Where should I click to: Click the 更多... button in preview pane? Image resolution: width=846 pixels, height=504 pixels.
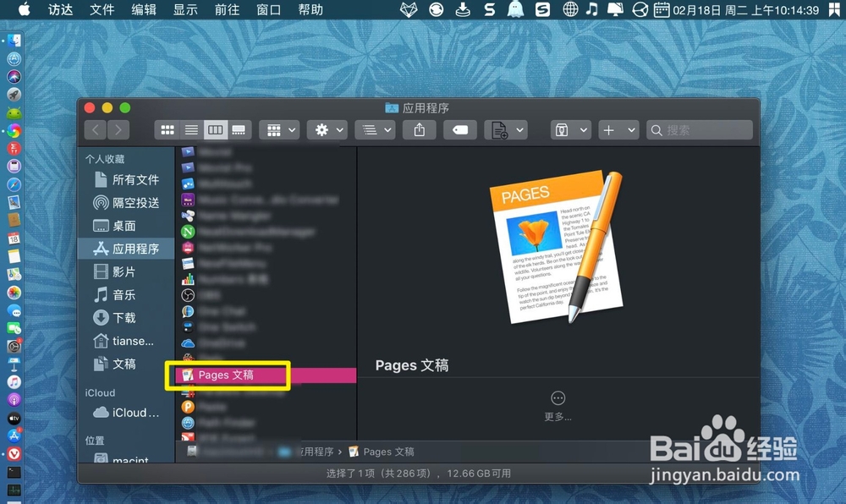click(x=558, y=406)
